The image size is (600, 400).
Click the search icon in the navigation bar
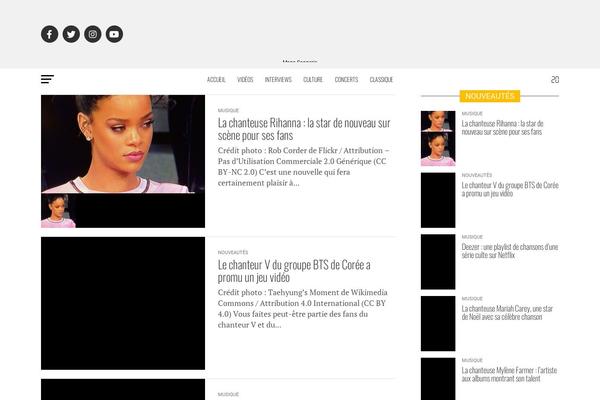coord(555,79)
